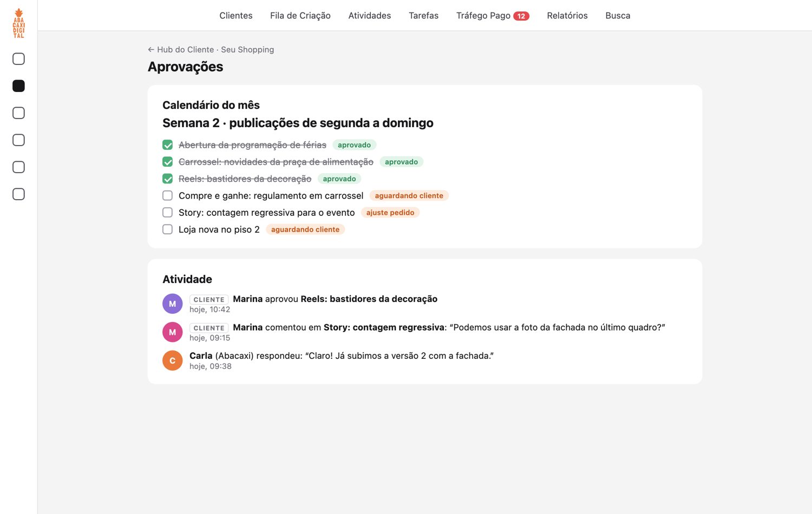This screenshot has width=812, height=514.
Task: Open the Atividades section
Action: pyautogui.click(x=370, y=16)
